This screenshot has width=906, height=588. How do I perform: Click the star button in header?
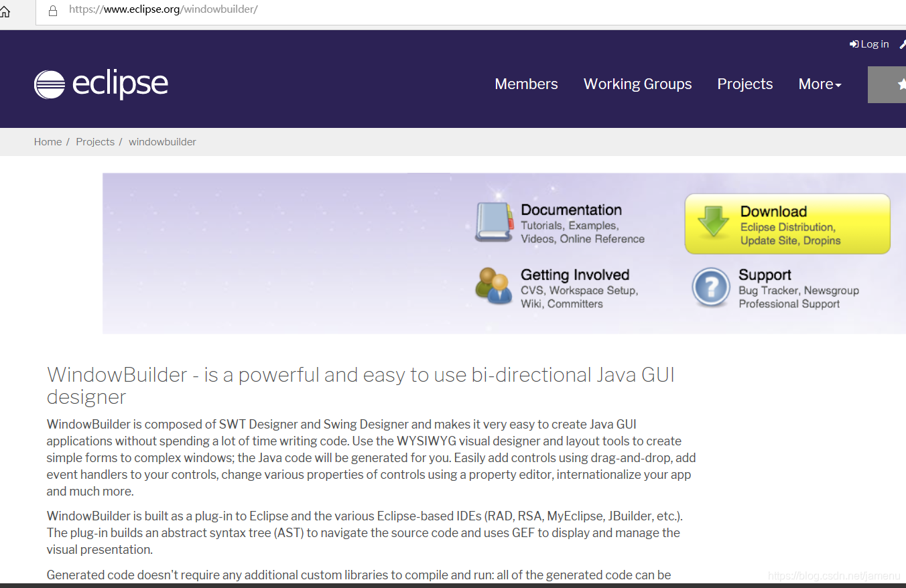pyautogui.click(x=887, y=84)
